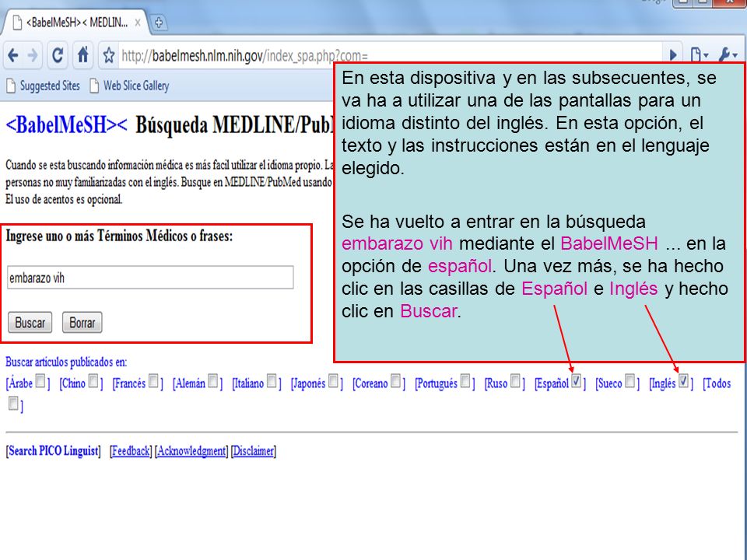Open the Acknowledgment link

pyautogui.click(x=191, y=451)
